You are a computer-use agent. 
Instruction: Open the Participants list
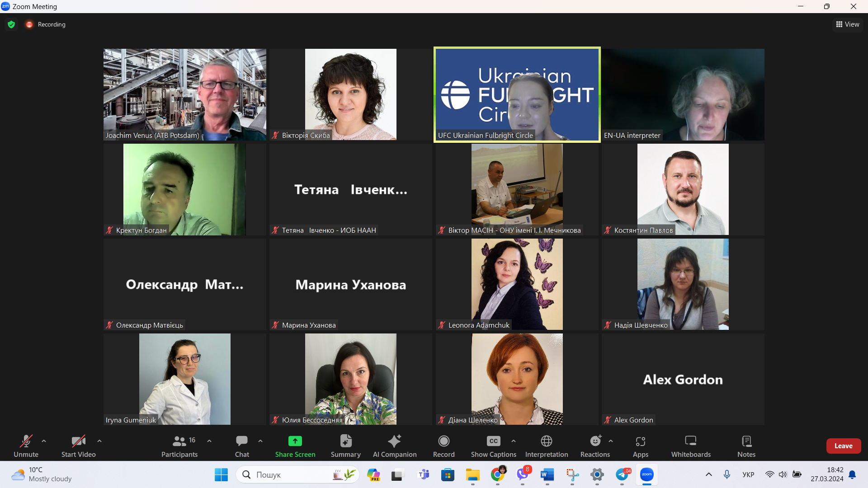tap(179, 441)
